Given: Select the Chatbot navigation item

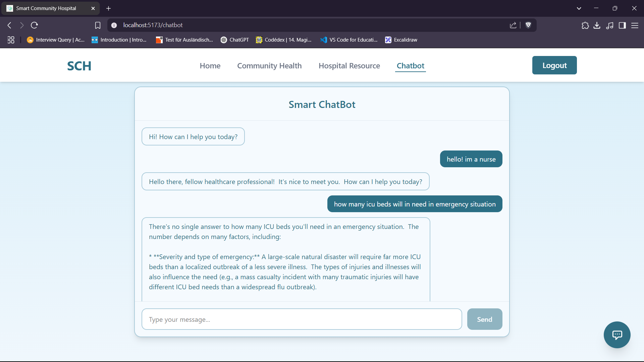Looking at the screenshot, I should point(411,66).
